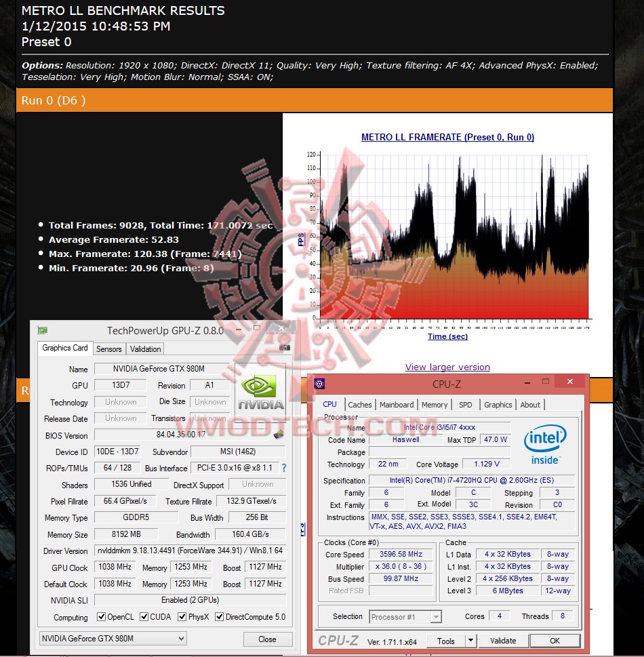Click the Bus Interface question mark help icon
Image resolution: width=644 pixels, height=657 pixels.
(x=284, y=468)
